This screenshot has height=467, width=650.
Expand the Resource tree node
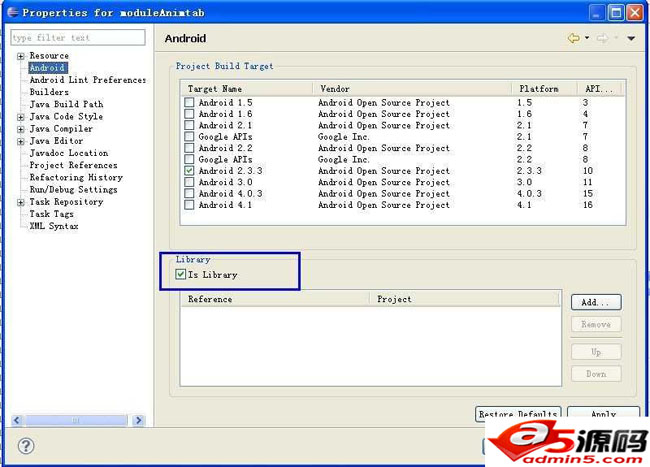21,56
